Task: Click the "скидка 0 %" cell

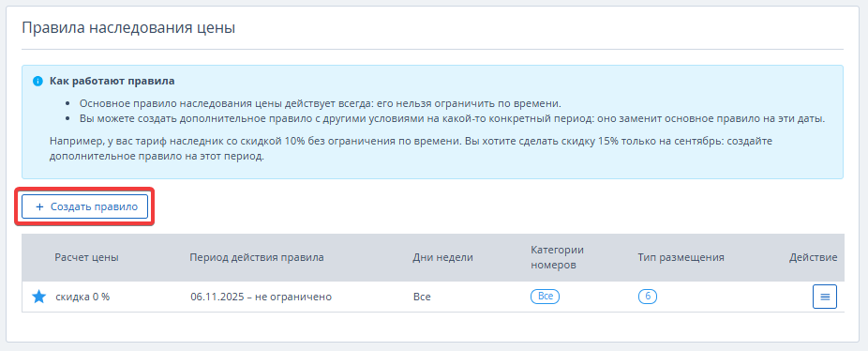Action: coord(83,297)
